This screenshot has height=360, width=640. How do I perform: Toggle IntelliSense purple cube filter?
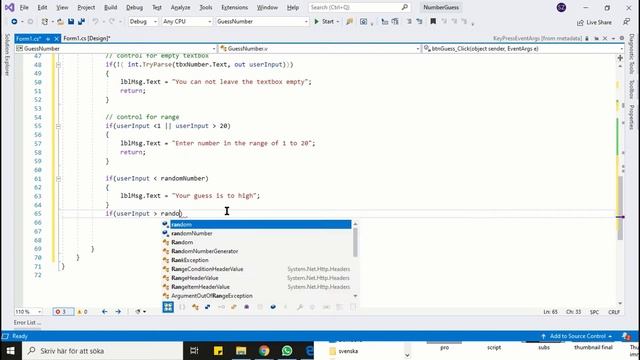247,307
